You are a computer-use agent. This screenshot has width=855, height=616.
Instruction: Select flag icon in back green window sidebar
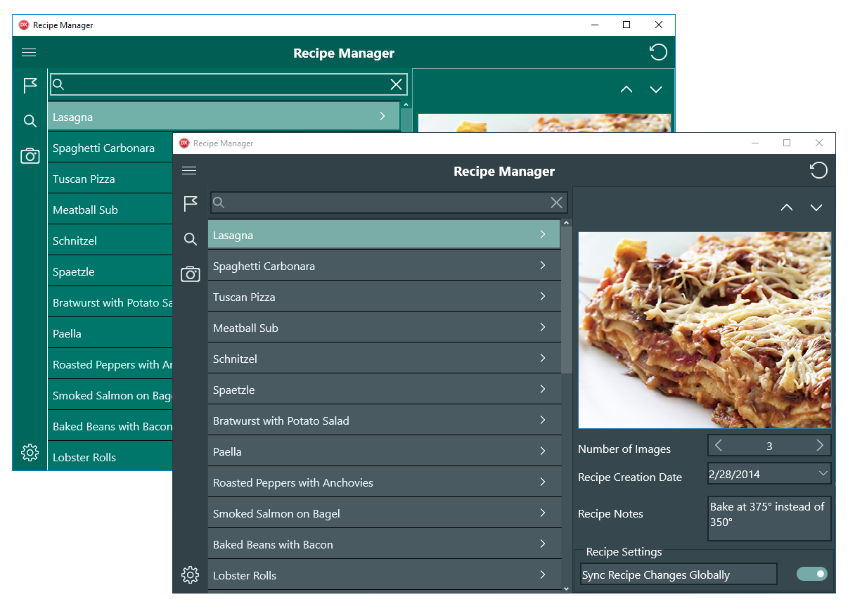click(x=30, y=86)
